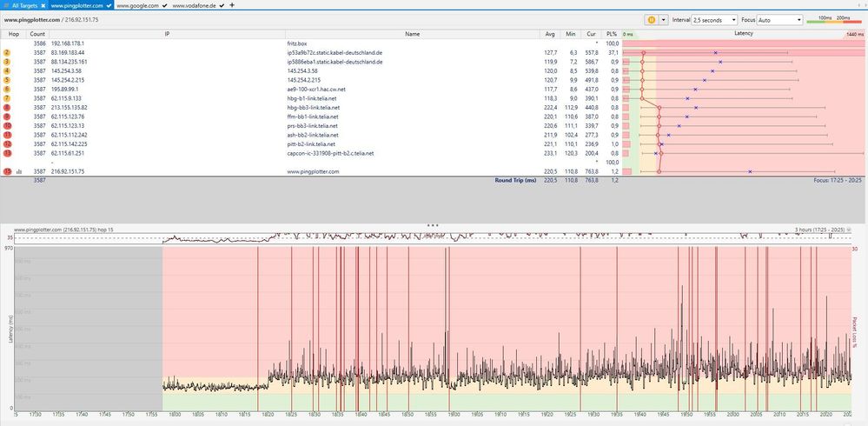This screenshot has height=426, width=868.
Task: Select the ash-bb2-link.telia.net hop name
Action: (x=313, y=135)
